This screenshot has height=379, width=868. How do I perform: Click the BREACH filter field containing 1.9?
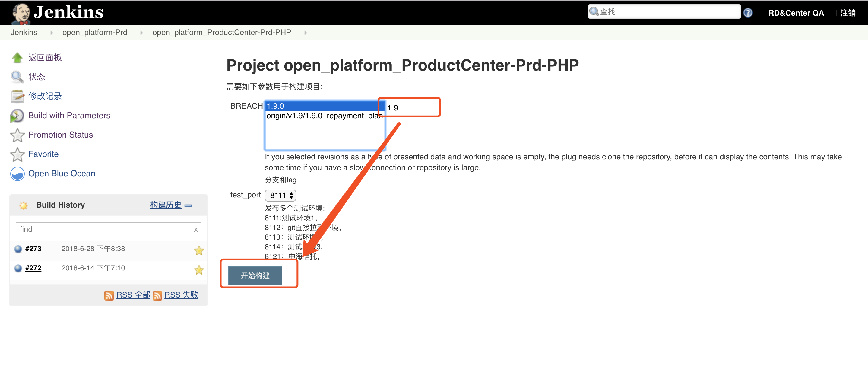(430, 108)
